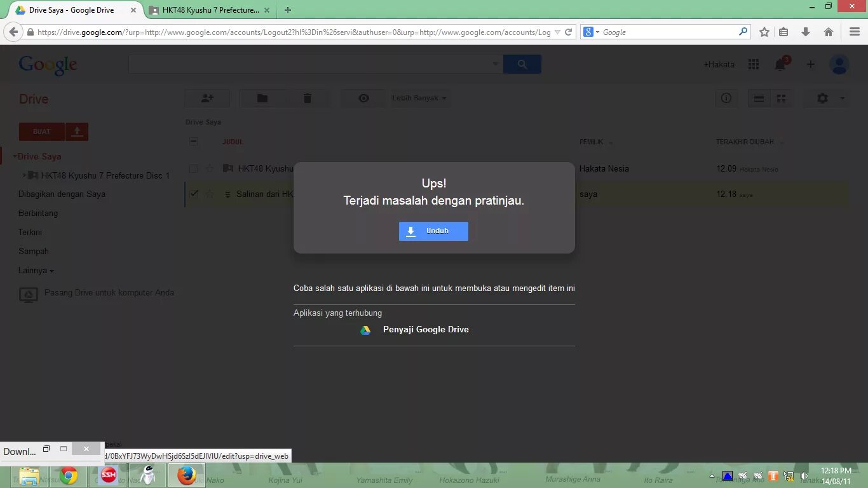The height and width of the screenshot is (488, 868).
Task: Click the Google logo
Action: coord(48,65)
